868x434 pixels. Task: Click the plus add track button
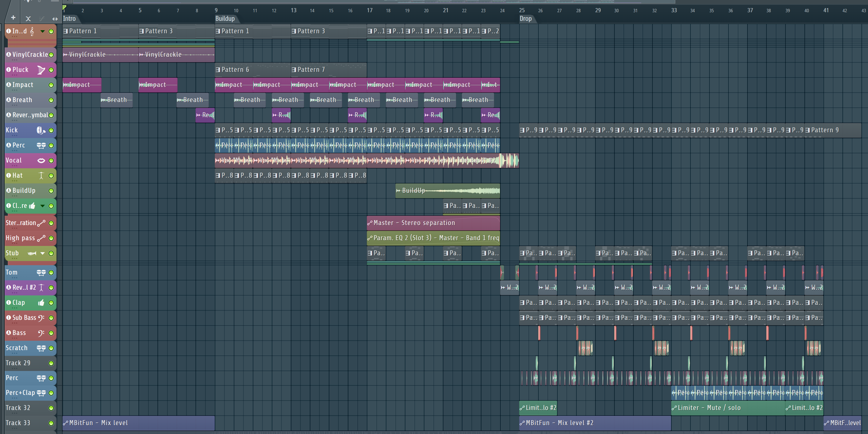pyautogui.click(x=13, y=17)
